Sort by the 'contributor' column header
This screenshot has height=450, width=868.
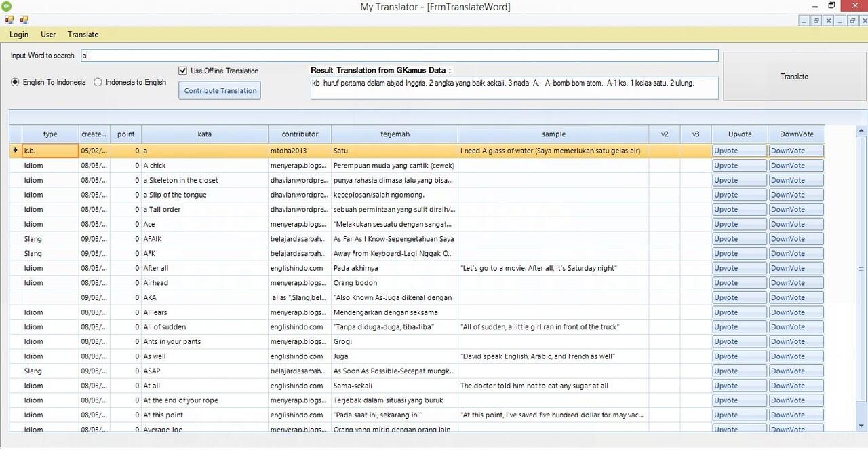tap(299, 134)
